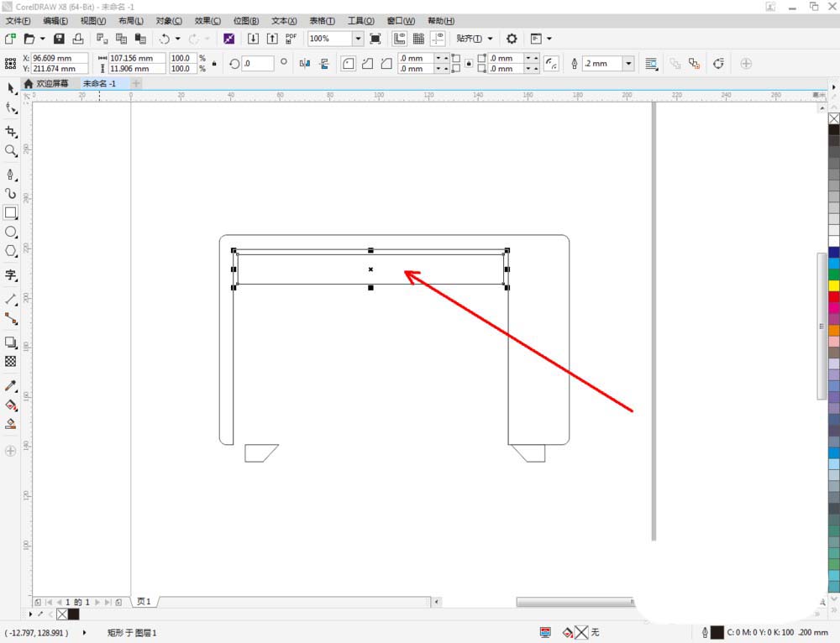Click the Copy icon in toolbar
This screenshot has height=643, width=840.
[x=122, y=39]
